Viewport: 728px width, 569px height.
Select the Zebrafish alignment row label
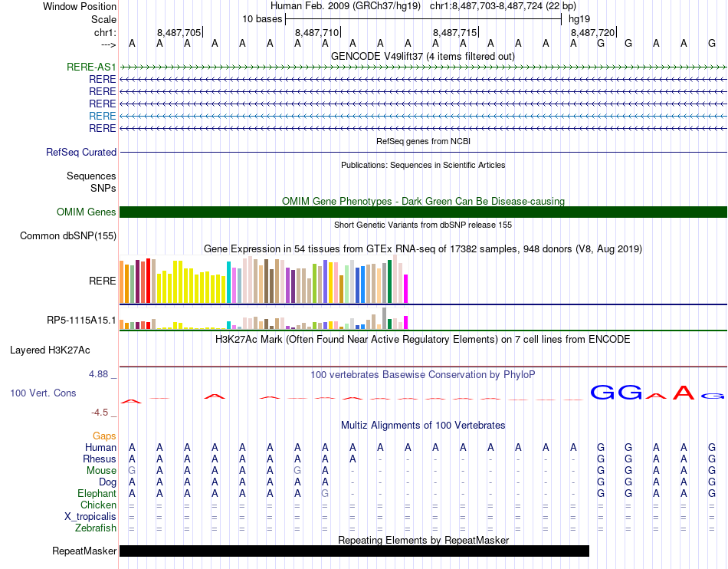[96, 528]
